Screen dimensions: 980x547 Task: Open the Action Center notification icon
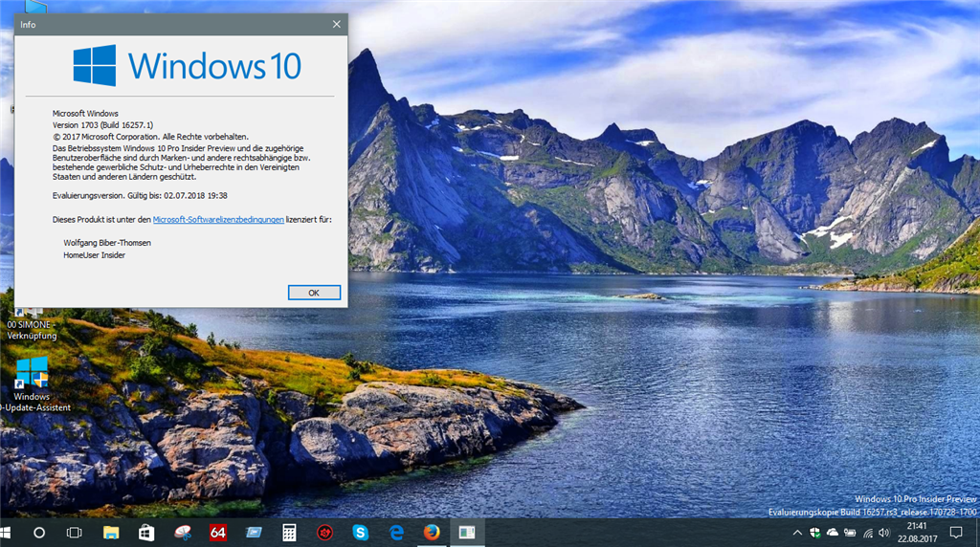(x=956, y=533)
